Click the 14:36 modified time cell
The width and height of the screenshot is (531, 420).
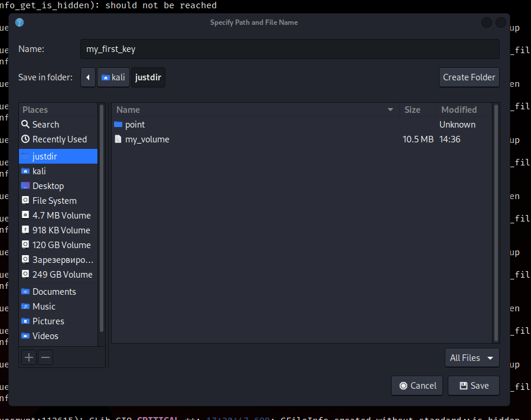(x=449, y=139)
